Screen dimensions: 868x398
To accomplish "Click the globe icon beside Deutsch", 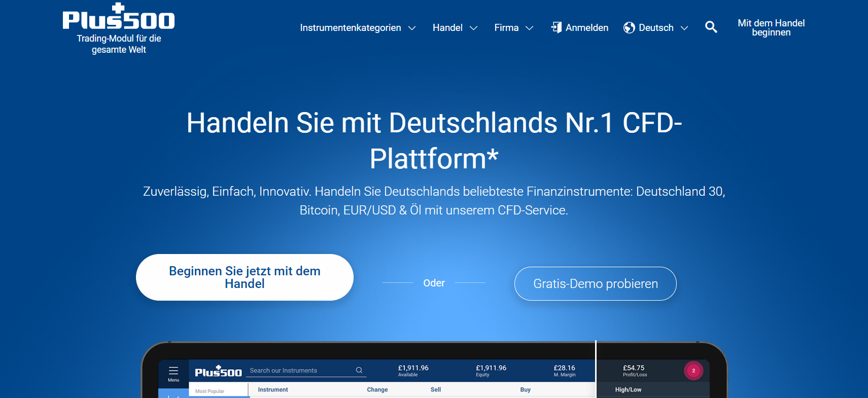I will [629, 28].
